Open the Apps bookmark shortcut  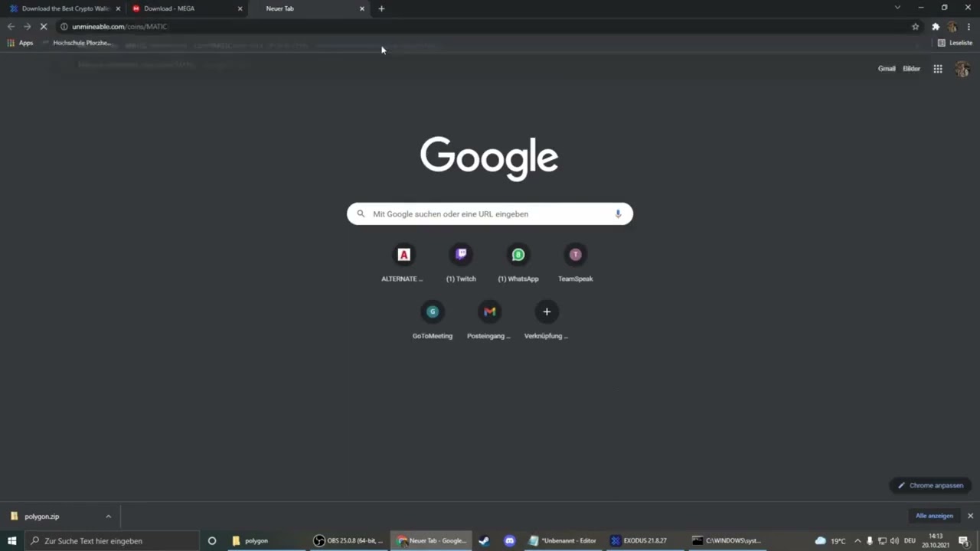(x=20, y=43)
